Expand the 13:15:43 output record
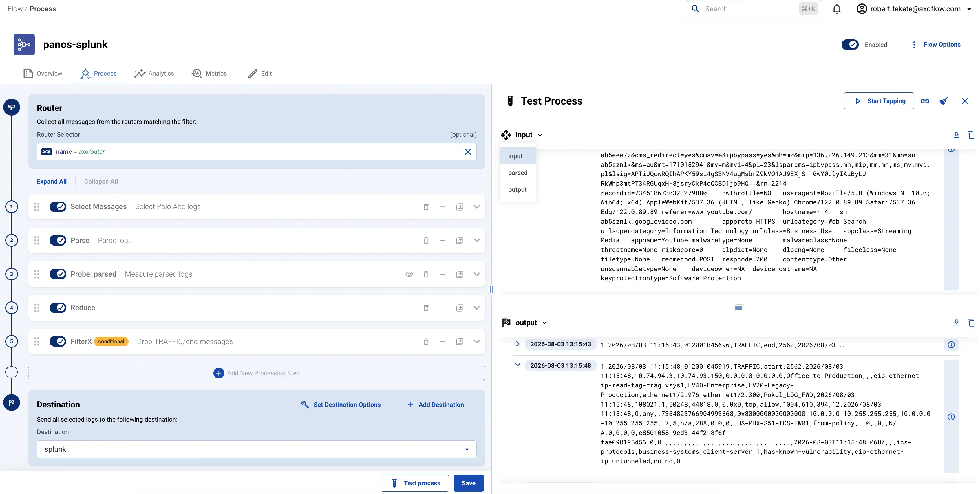 click(518, 344)
